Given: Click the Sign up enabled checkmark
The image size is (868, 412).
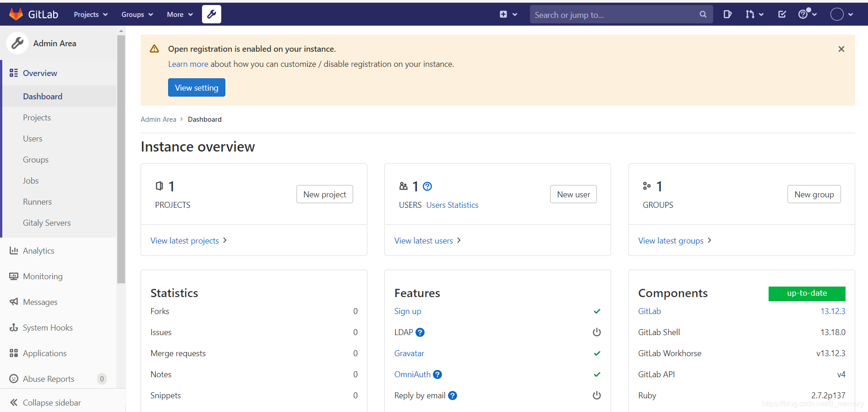Looking at the screenshot, I should (597, 311).
